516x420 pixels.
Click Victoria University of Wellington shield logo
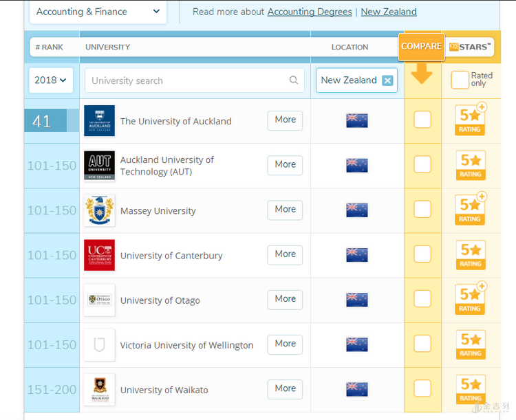pyautogui.click(x=99, y=344)
